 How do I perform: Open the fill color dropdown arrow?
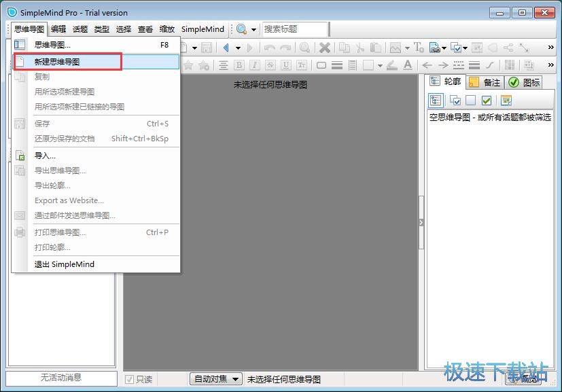(x=380, y=66)
